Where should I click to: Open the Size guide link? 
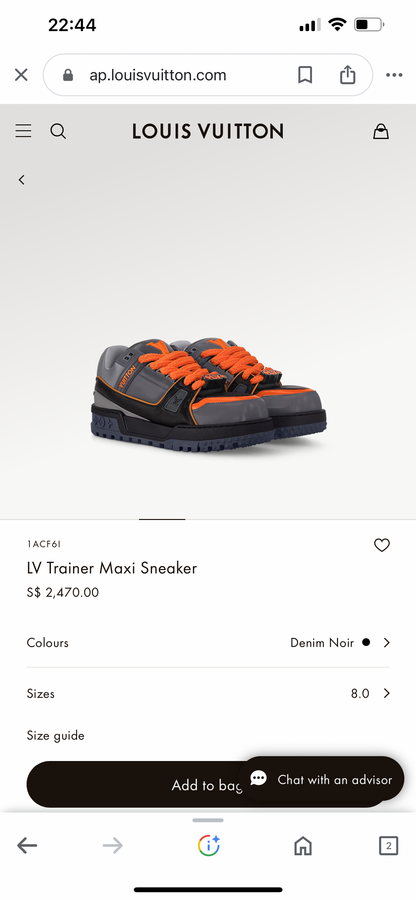tap(55, 736)
